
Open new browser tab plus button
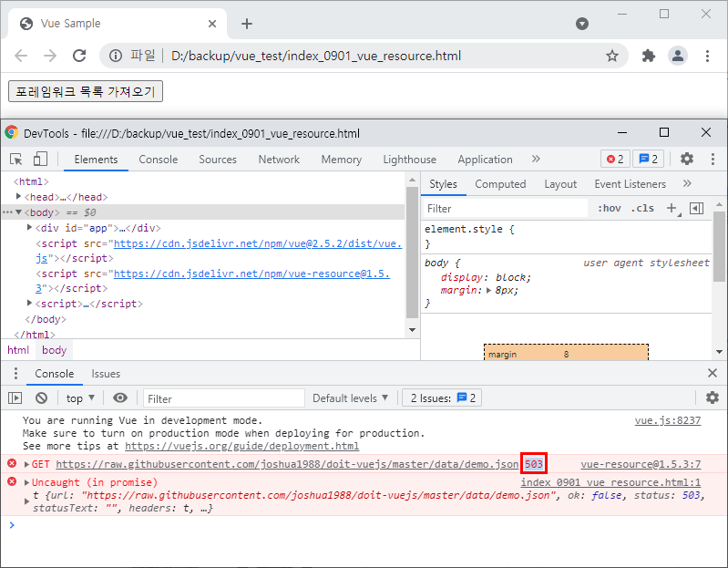point(247,24)
